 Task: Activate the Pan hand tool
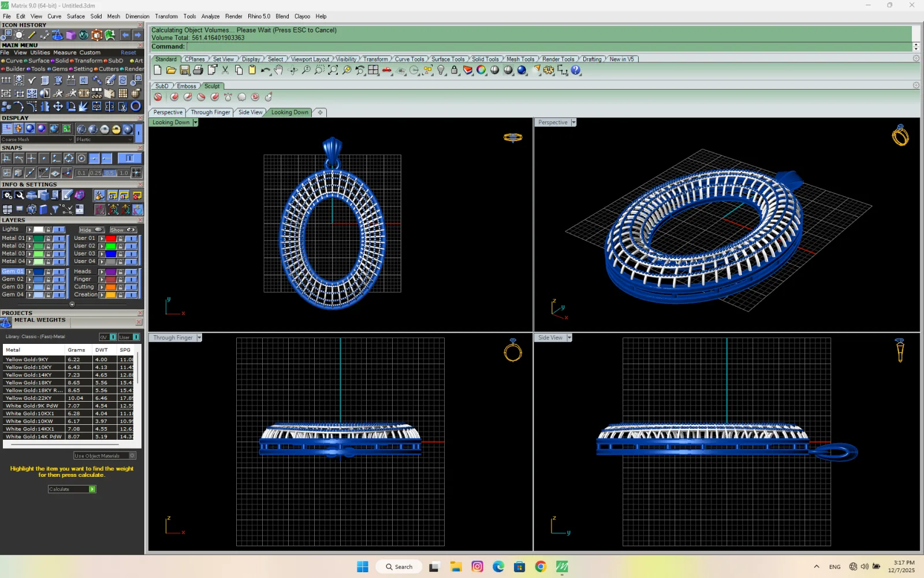279,70
